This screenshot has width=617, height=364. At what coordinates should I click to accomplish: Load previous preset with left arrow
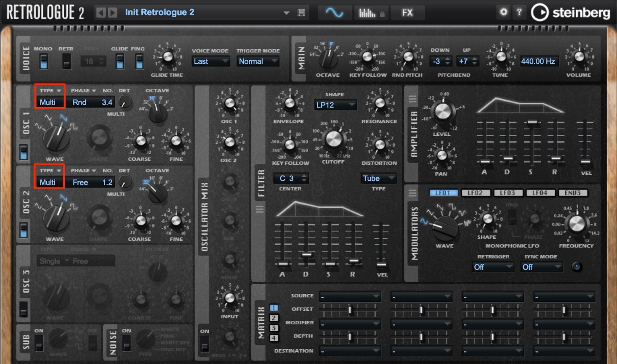click(x=101, y=12)
